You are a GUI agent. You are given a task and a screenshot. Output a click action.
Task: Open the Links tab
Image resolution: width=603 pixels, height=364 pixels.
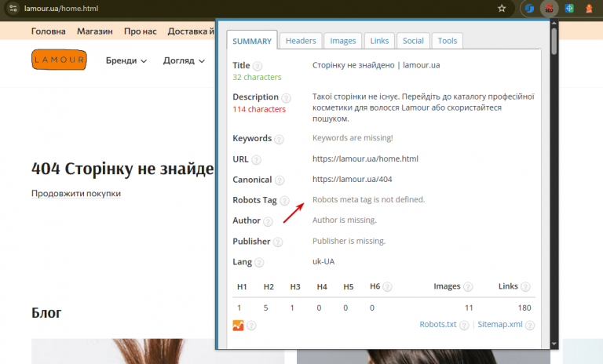(379, 41)
